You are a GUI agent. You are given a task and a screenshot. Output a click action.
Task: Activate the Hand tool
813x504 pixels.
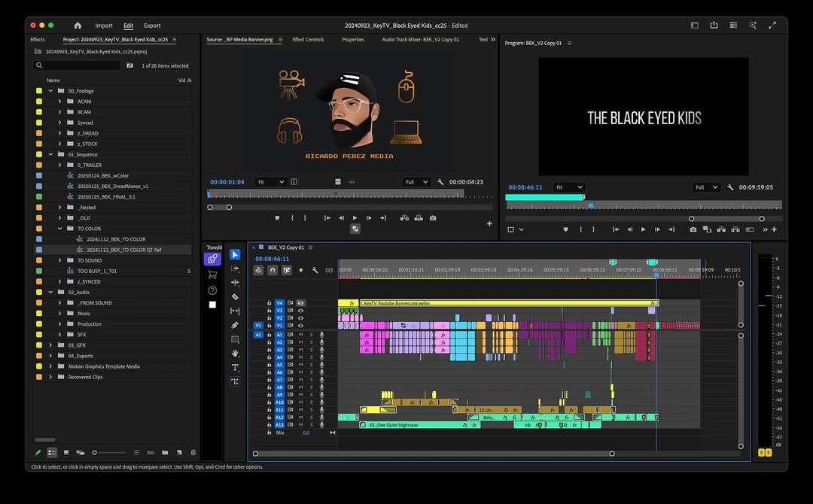pos(235,354)
